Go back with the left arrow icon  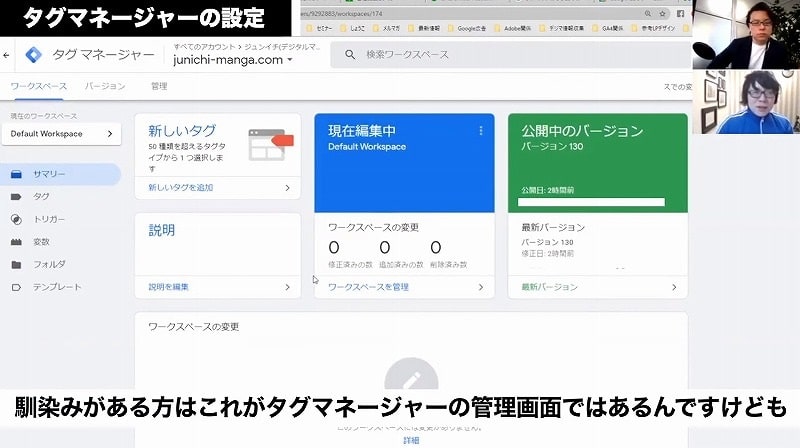coord(6,55)
